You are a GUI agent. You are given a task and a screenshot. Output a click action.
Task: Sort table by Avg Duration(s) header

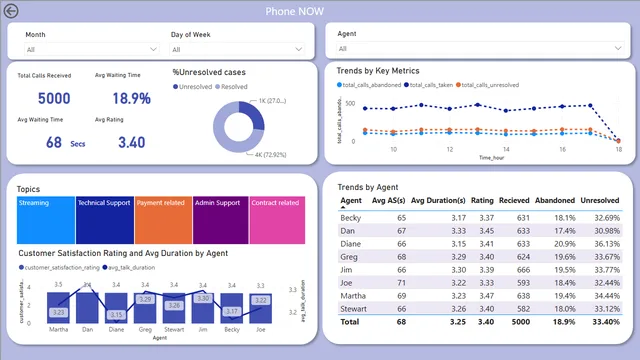[x=438, y=200]
